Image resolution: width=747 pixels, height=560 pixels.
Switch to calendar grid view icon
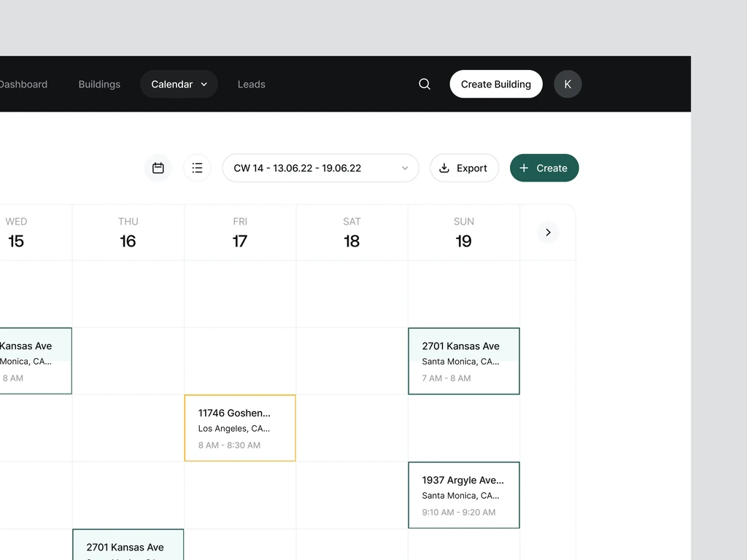click(x=158, y=168)
